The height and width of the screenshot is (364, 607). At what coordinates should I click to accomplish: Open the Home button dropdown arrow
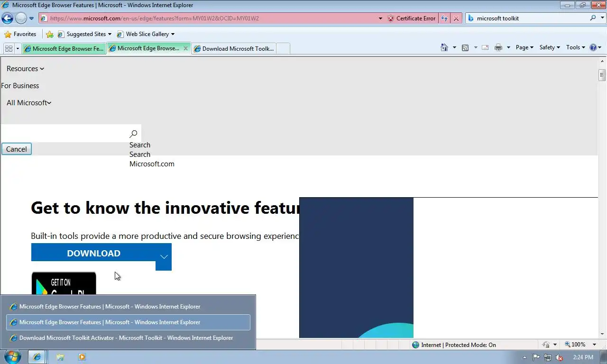tap(454, 47)
